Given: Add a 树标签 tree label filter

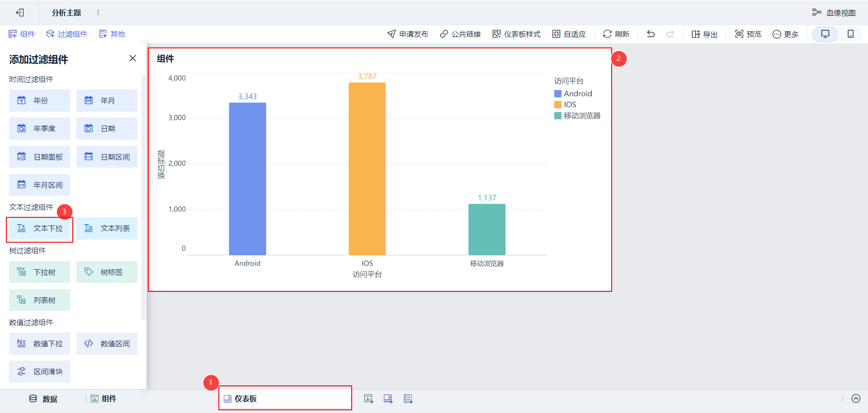Looking at the screenshot, I should click(x=107, y=272).
